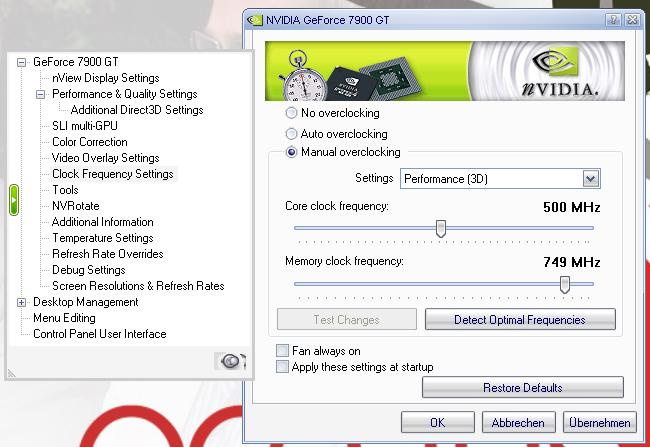The width and height of the screenshot is (650, 447).
Task: Open Performance & Quality Settings page
Action: click(125, 94)
